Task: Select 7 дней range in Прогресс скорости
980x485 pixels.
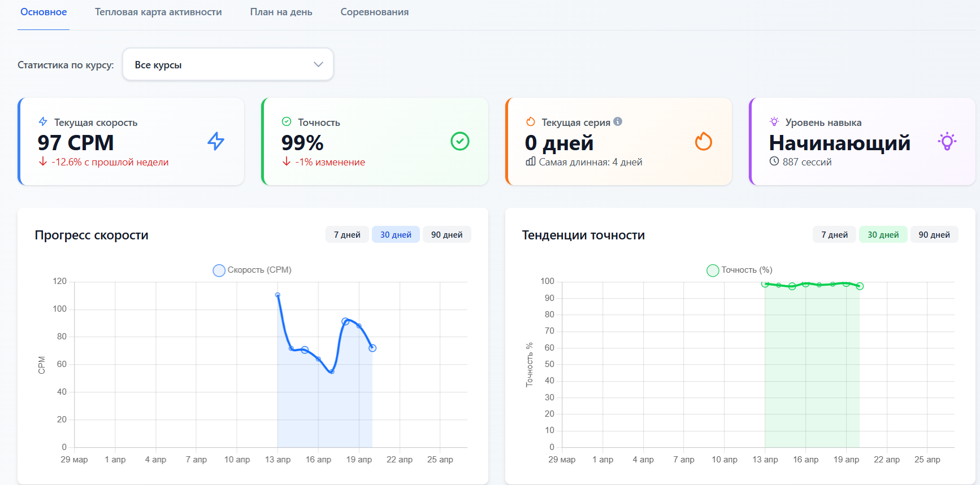Action: pos(346,234)
